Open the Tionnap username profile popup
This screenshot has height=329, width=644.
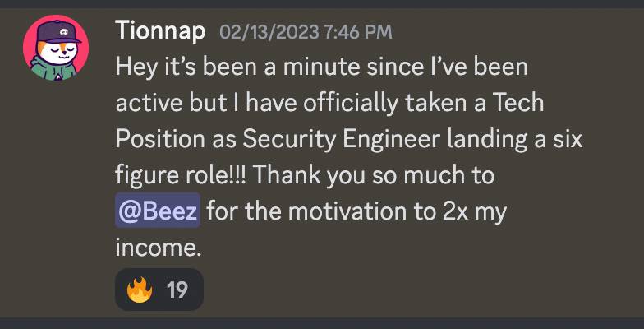tap(160, 30)
